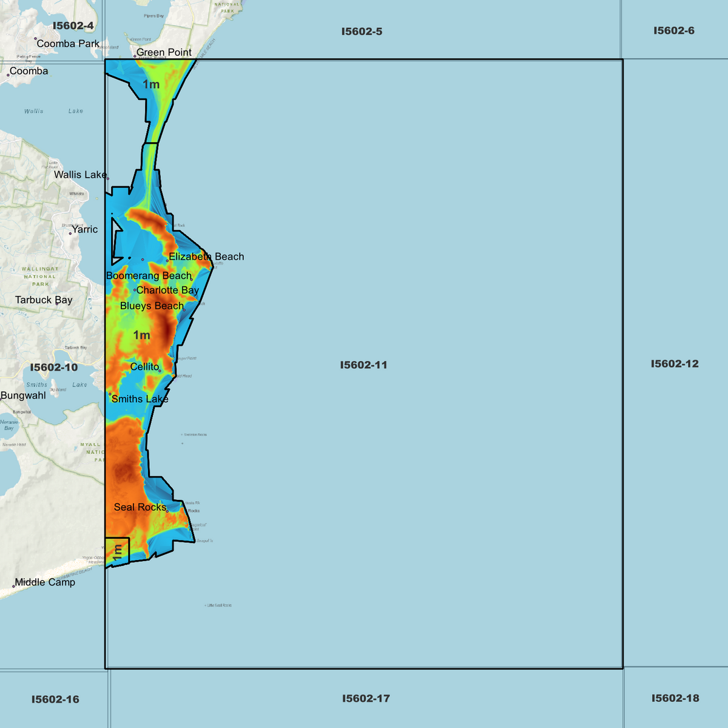Screen dimensions: 728x728
Task: Click the Cellito place label
Action: coord(144,366)
